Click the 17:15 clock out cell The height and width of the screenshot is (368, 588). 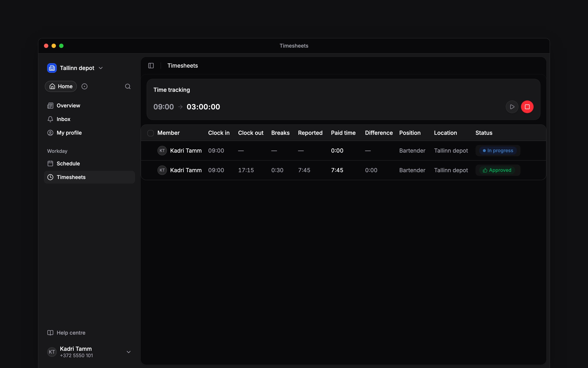coord(246,170)
